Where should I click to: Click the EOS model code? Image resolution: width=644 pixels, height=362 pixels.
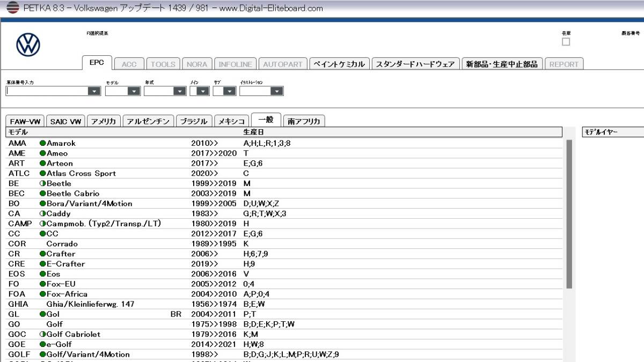tap(17, 274)
